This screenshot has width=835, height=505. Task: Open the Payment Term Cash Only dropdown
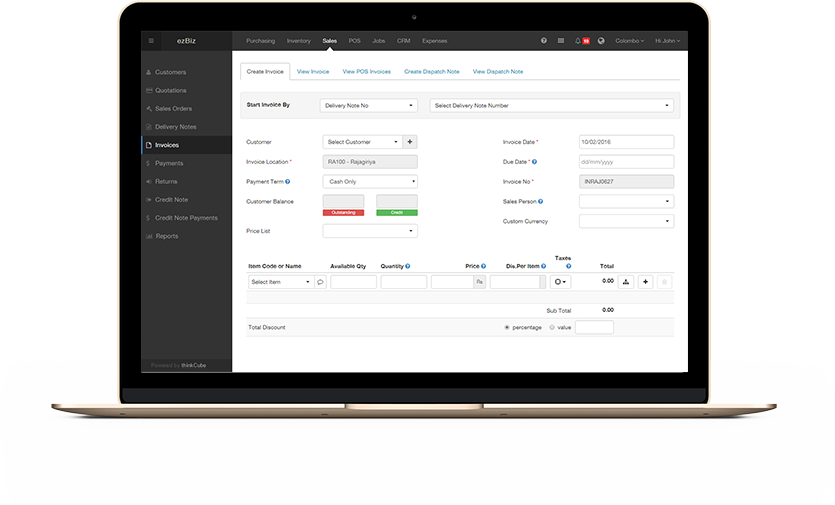tap(370, 182)
